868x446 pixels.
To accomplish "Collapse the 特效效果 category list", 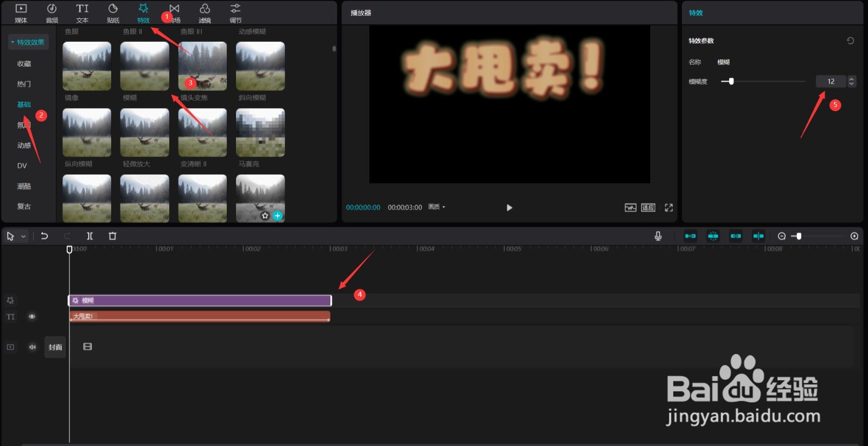I will click(x=28, y=42).
